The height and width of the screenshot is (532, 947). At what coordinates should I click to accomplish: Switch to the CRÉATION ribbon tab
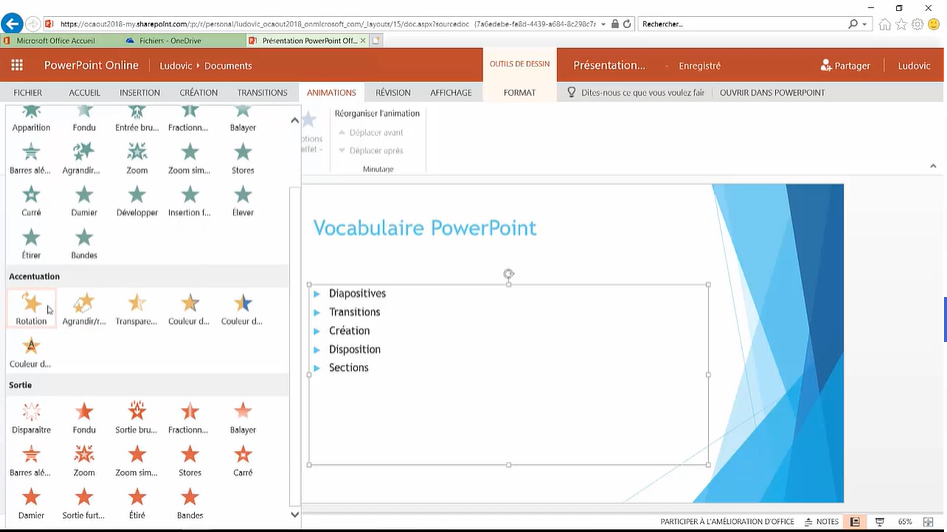pos(198,92)
